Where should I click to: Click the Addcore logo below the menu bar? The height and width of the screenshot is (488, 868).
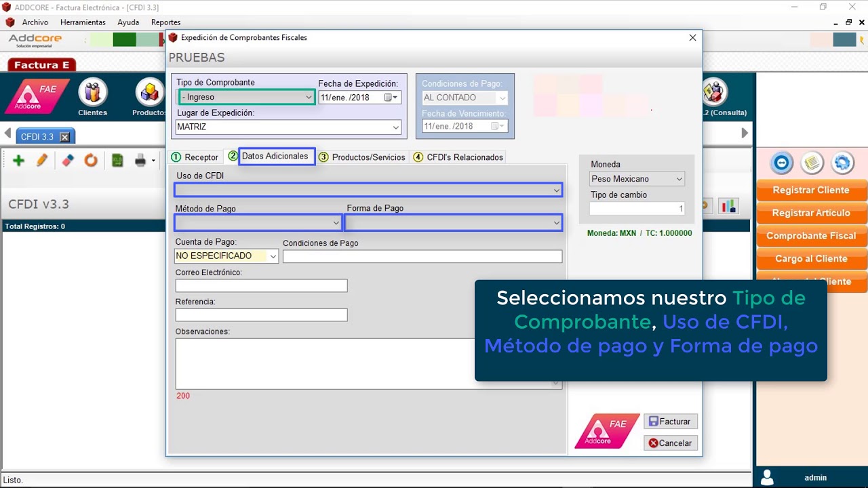(x=35, y=41)
